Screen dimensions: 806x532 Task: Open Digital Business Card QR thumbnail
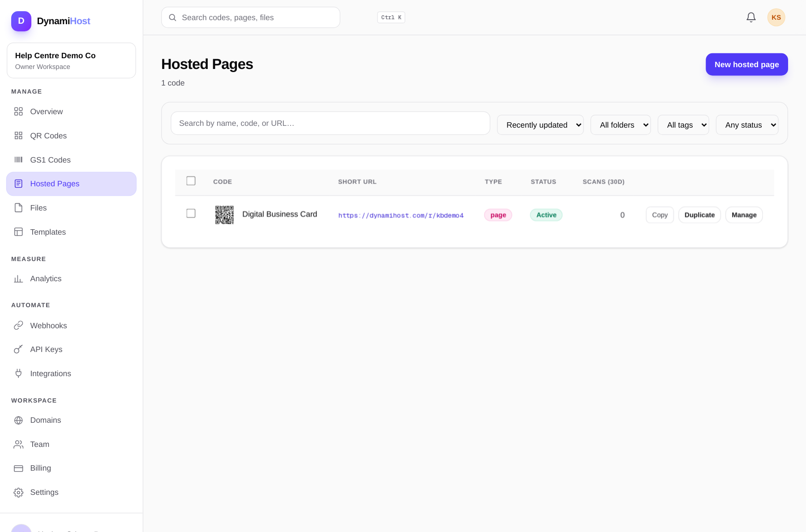(224, 215)
